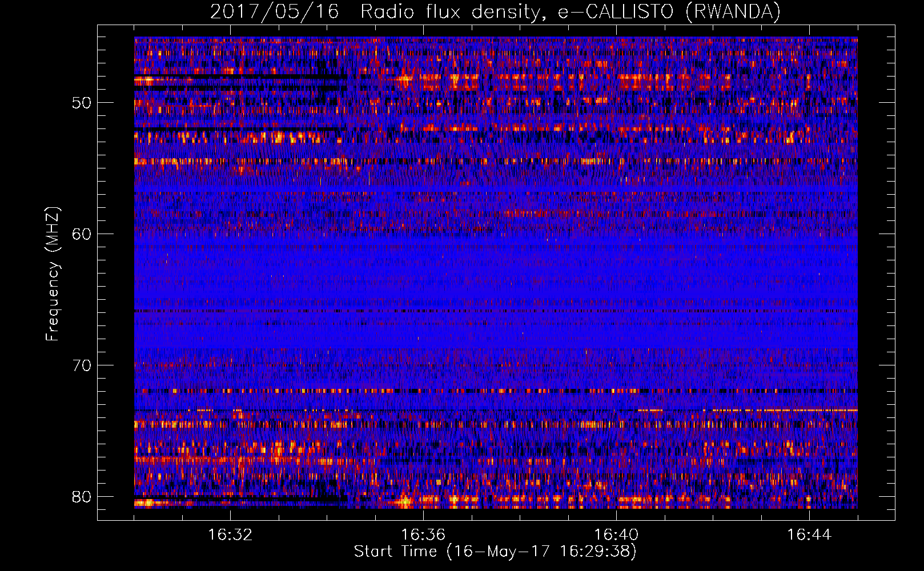Click the '16:32' time tick label

(230, 534)
